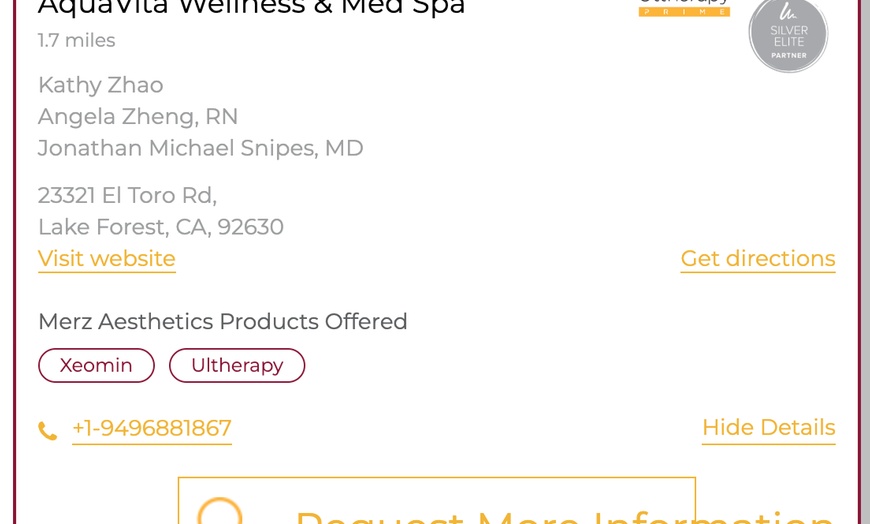870x524 pixels.
Task: Click the 1.7 miles distance label
Action: click(77, 41)
